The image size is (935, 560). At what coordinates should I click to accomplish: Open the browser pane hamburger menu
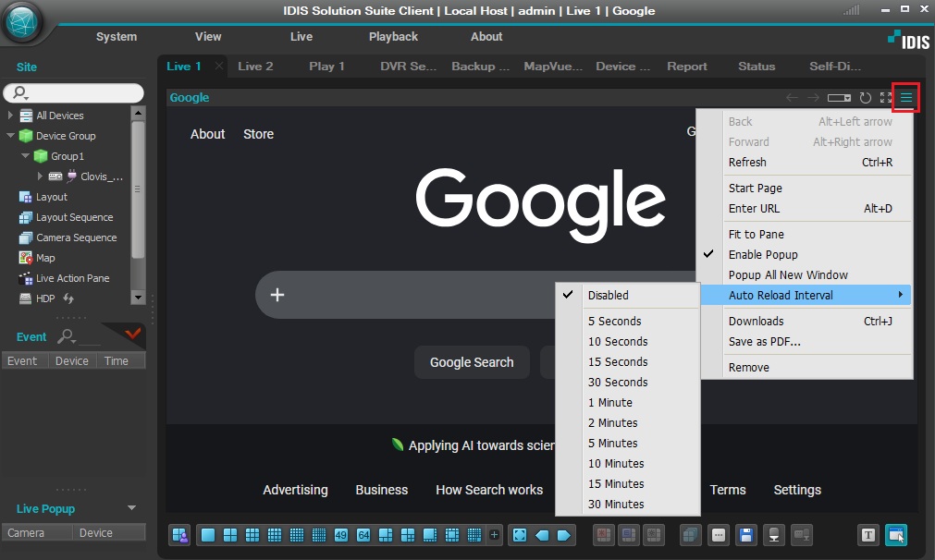tap(905, 97)
